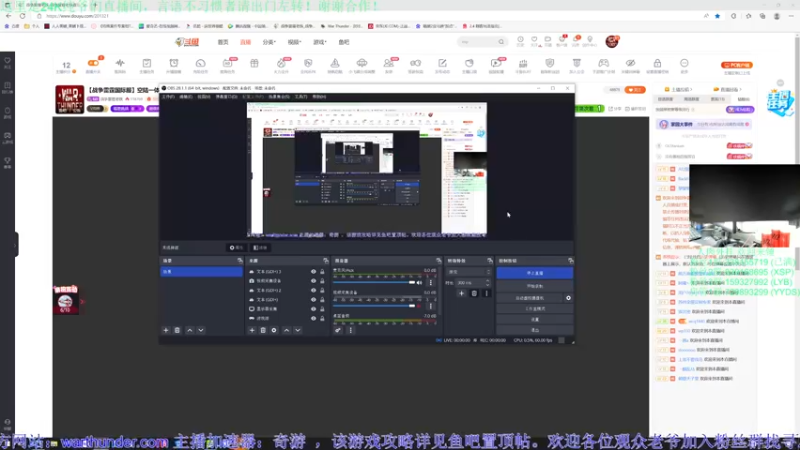
Task: Toggle lock on 游戏源 source
Action: (322, 318)
